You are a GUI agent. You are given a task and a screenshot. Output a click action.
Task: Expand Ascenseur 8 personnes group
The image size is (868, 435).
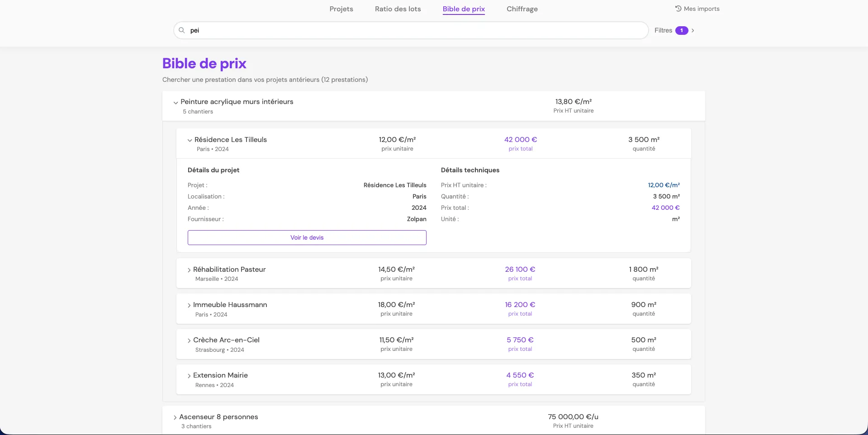[x=175, y=417]
